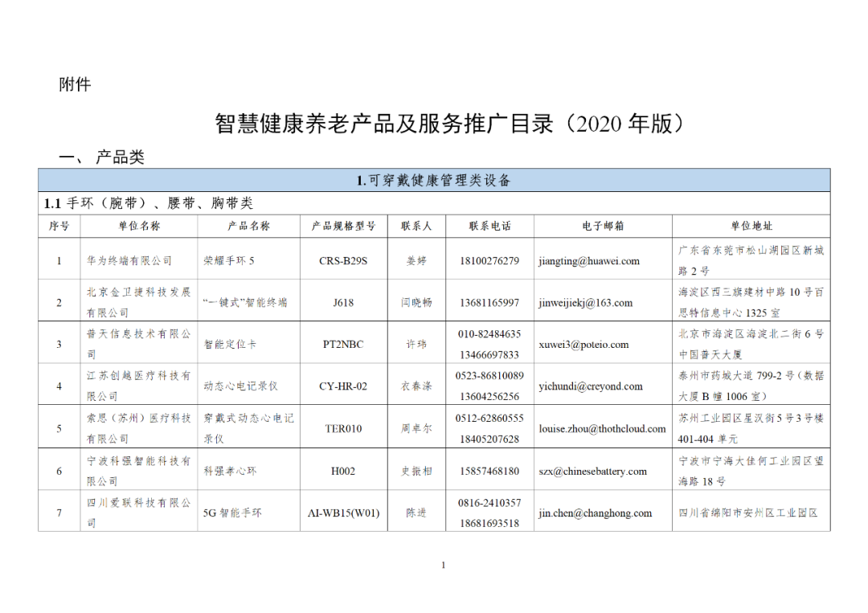
Task: Select the 一、产品类 heading
Action: [x=101, y=157]
